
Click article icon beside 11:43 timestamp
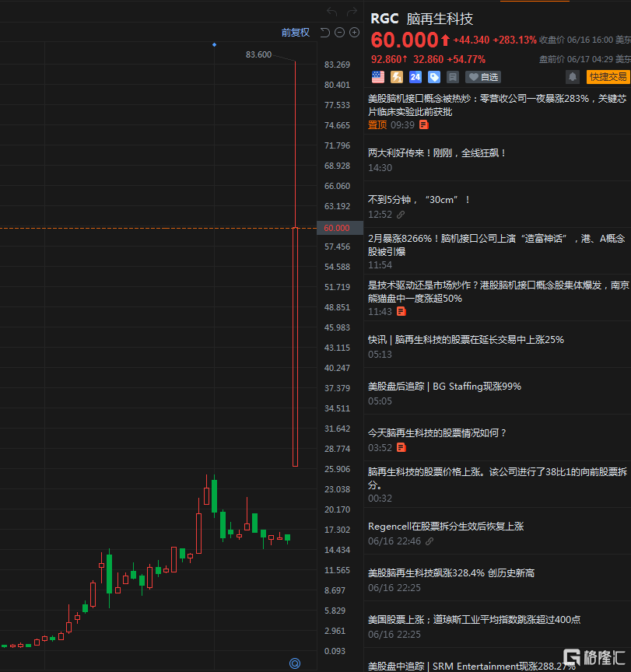[401, 312]
